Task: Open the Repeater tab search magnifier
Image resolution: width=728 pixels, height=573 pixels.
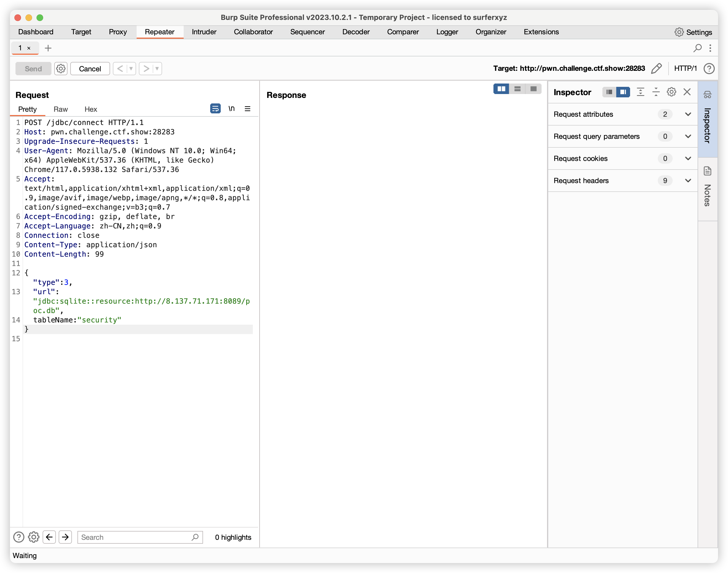Action: pos(698,48)
